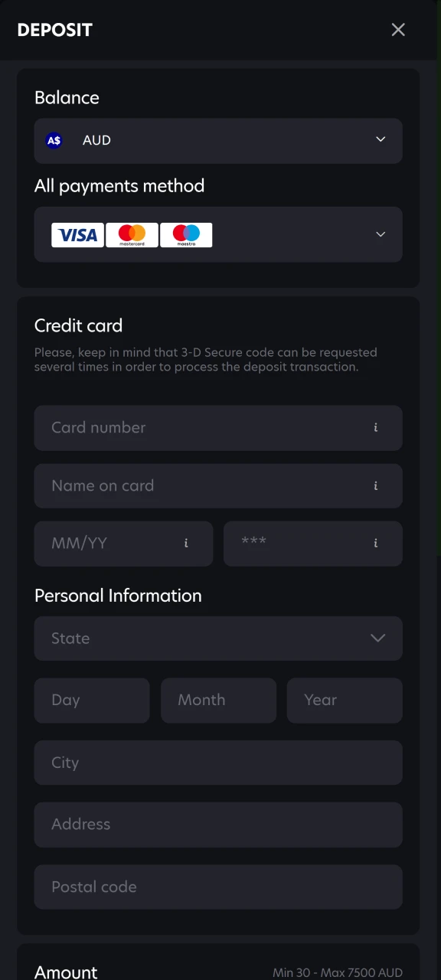
Task: Select the Maestro payment logo
Action: pos(185,234)
